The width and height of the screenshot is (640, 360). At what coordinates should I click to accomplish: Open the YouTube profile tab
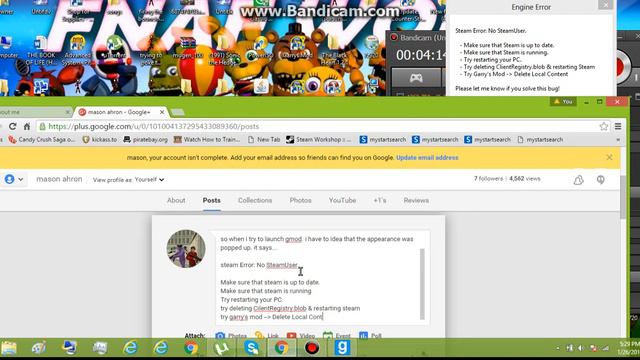[342, 200]
